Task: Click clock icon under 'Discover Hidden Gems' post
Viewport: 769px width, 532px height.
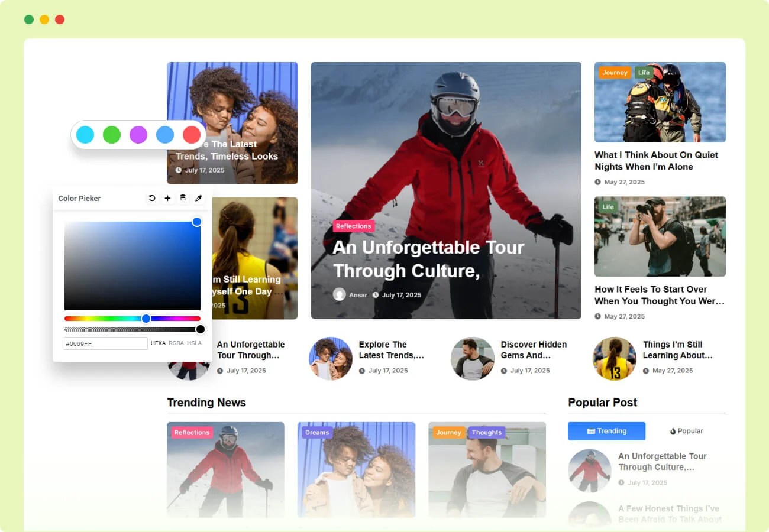Action: coord(504,371)
